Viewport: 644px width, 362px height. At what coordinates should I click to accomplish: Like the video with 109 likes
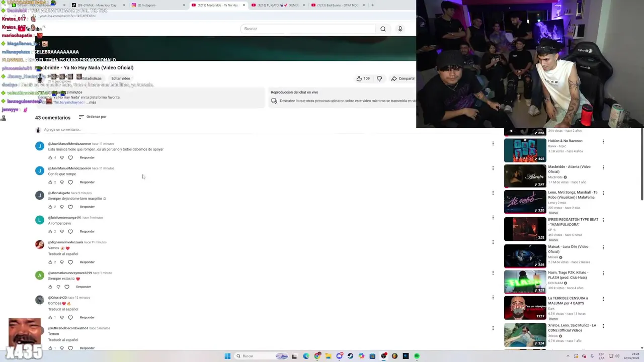click(363, 78)
